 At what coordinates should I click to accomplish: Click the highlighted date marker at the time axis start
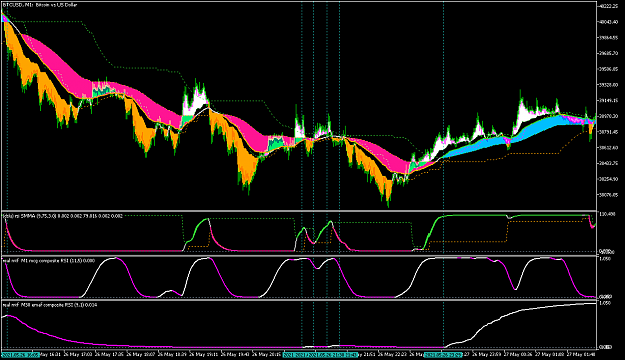20,354
